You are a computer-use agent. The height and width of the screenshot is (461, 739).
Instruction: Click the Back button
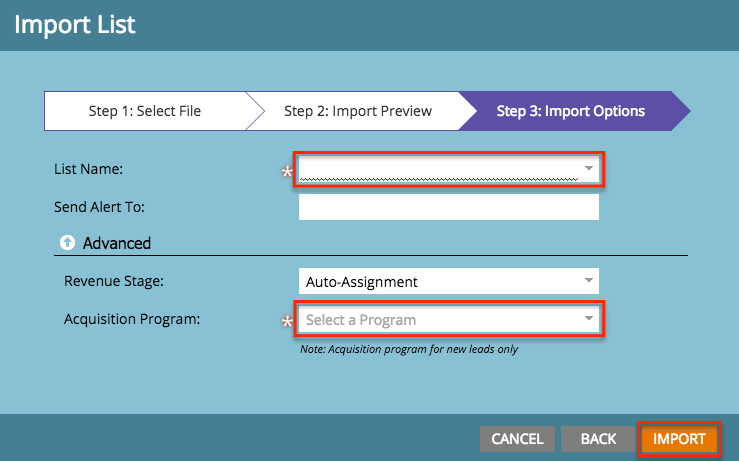pyautogui.click(x=598, y=439)
